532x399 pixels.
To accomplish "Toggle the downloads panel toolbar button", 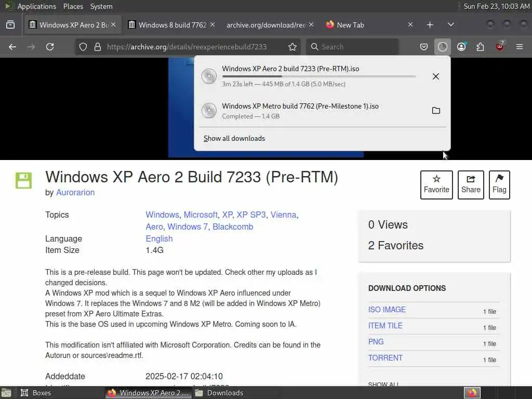I will [x=443, y=47].
